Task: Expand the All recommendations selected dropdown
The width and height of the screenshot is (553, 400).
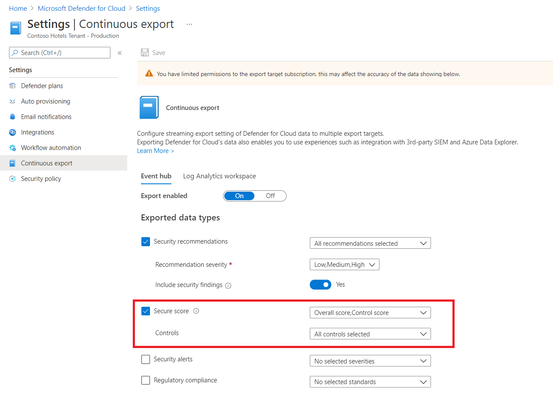Action: coord(370,243)
